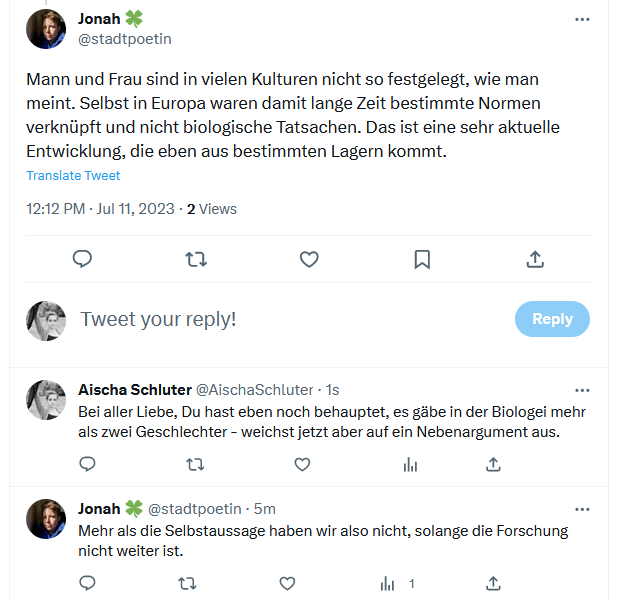620x602 pixels.
Task: Click Translate Tweet link
Action: pos(73,176)
